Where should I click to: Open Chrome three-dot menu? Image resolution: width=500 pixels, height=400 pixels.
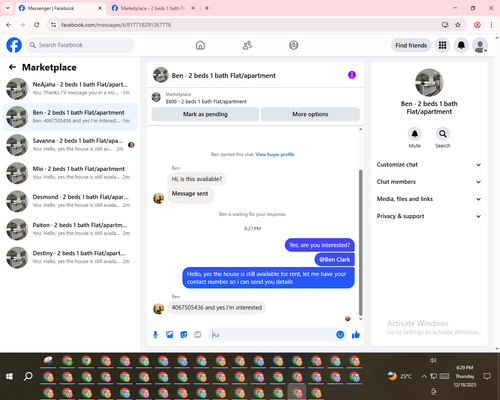tap(491, 25)
